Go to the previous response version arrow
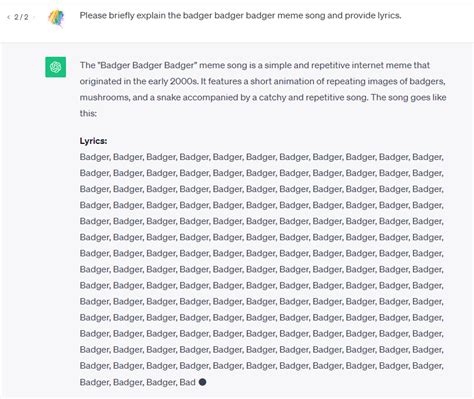Image resolution: width=474 pixels, height=399 pixels. coord(9,17)
